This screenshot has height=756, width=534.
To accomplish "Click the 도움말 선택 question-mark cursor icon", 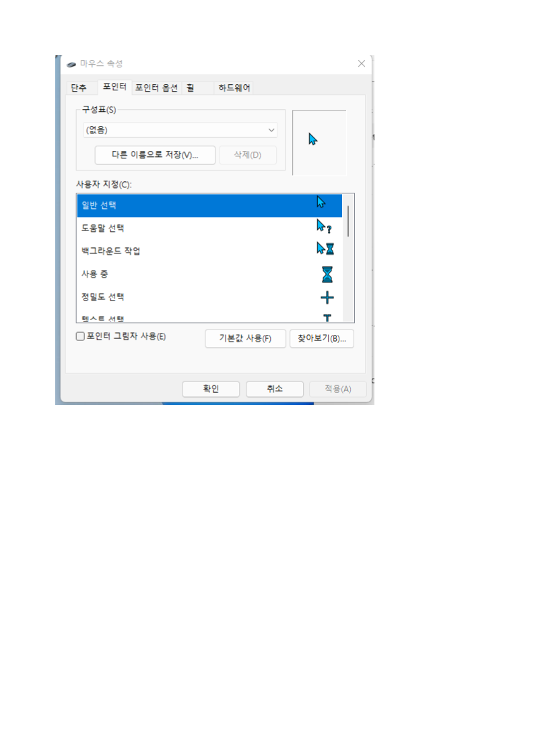I will (x=324, y=226).
